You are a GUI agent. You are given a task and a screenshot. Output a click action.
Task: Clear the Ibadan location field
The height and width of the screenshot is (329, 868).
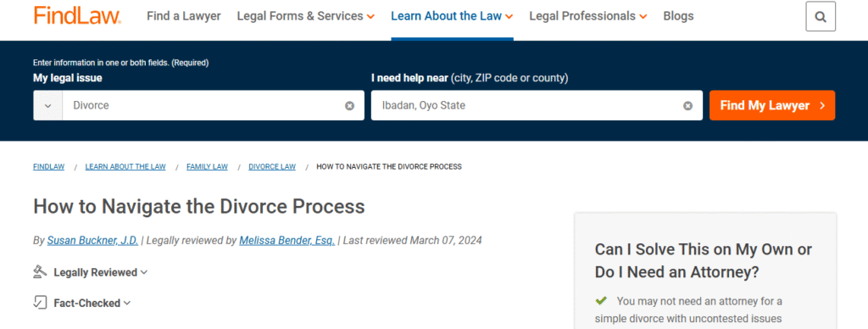[x=687, y=105]
